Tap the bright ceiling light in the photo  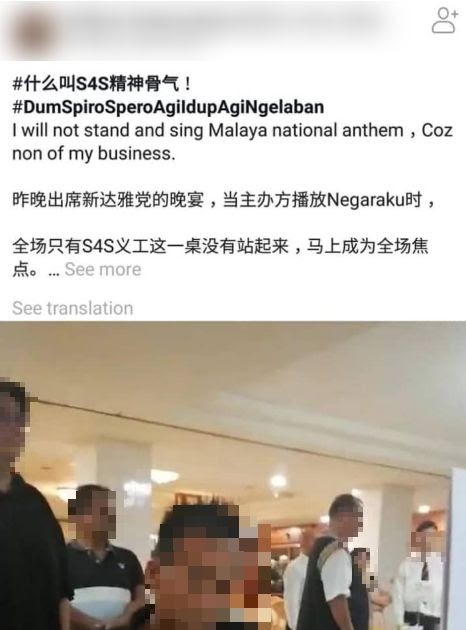click(x=278, y=481)
